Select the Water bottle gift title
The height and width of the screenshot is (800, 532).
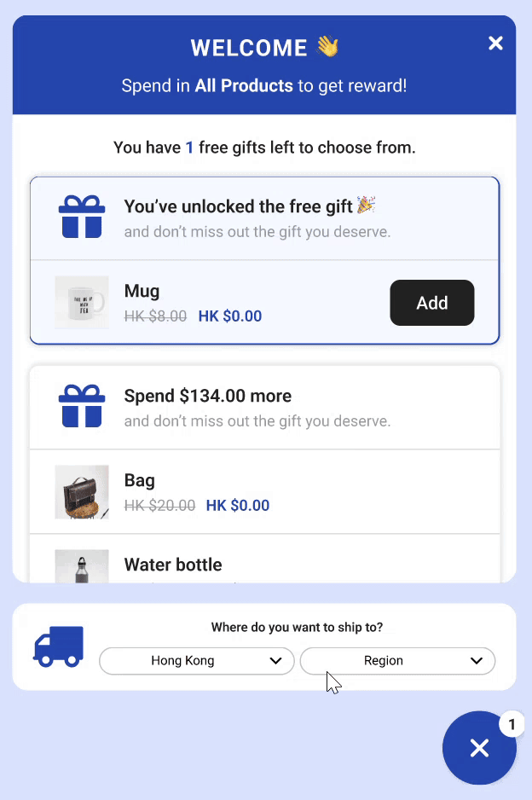173,565
